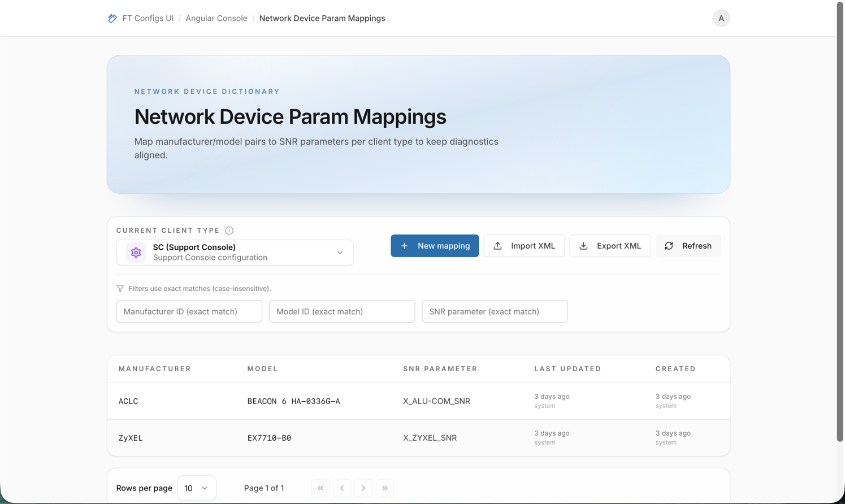Select the ACLC manufacturer cell
The width and height of the screenshot is (845, 504).
[x=128, y=401]
